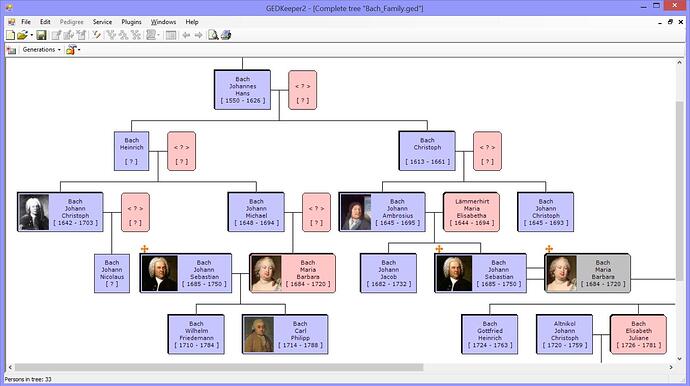690x386 pixels.
Task: Click the filter toolbar icon
Action: coord(96,35)
